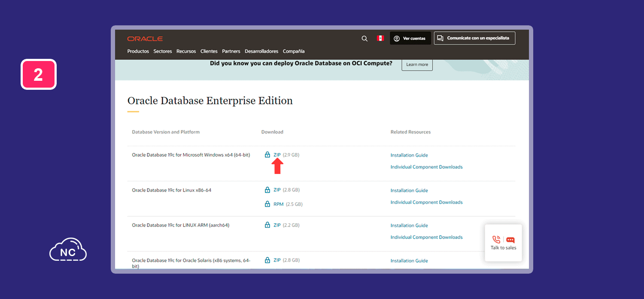
Task: Open Installation Guide for Linux x86-64
Action: click(409, 190)
